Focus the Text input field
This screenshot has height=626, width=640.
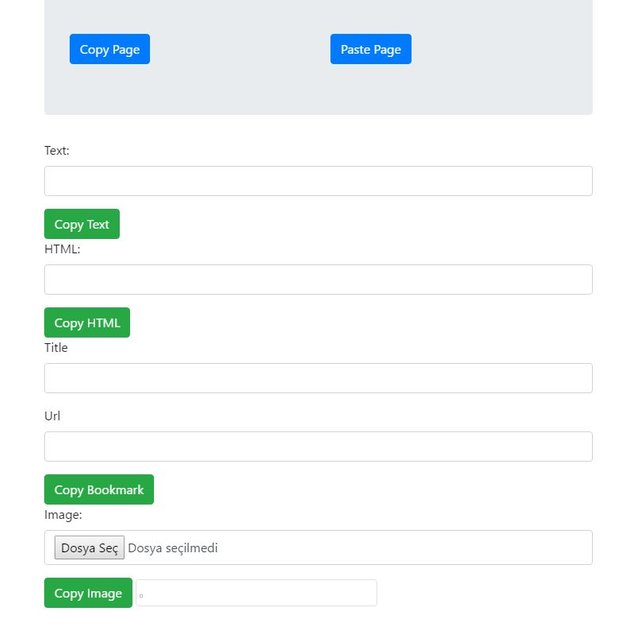[x=318, y=181]
